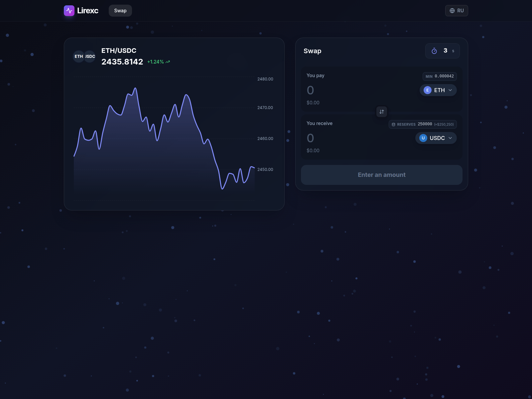Open the Swap navigation tab
Viewport: 532px width, 399px height.
(x=120, y=11)
